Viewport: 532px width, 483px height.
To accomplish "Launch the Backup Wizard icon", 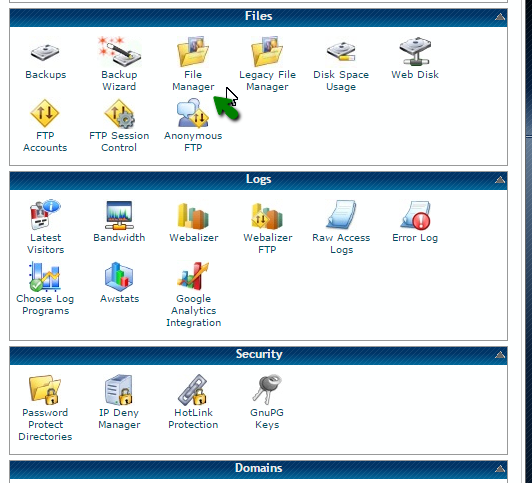I will click(x=119, y=52).
